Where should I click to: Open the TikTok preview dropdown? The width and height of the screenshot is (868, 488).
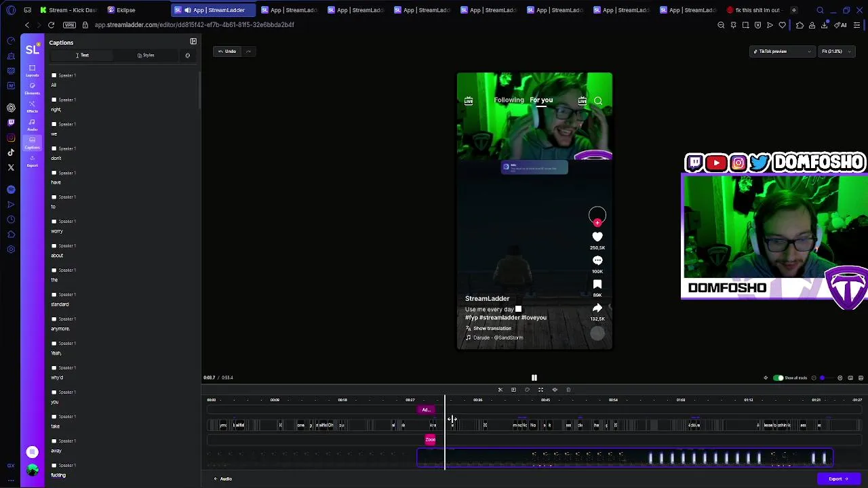point(782,52)
